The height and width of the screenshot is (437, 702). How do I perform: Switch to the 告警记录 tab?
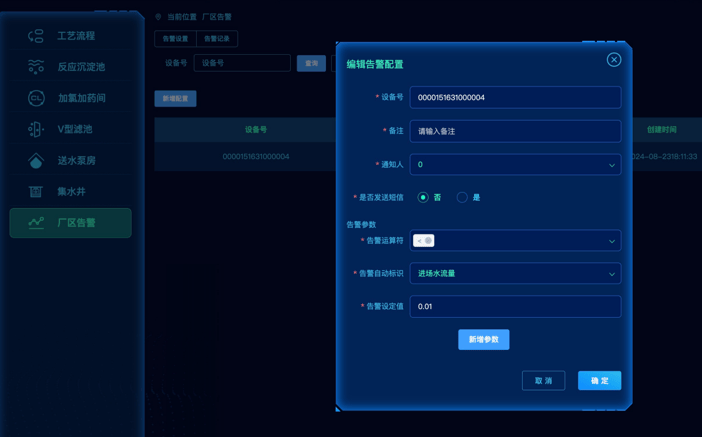coord(217,39)
